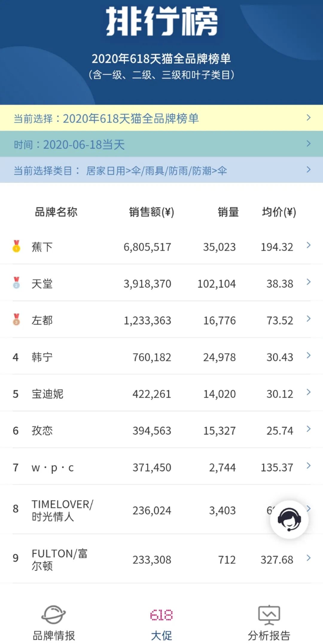Switch to the 品牌情报 tab
The image size is (323, 644).
pyautogui.click(x=54, y=635)
